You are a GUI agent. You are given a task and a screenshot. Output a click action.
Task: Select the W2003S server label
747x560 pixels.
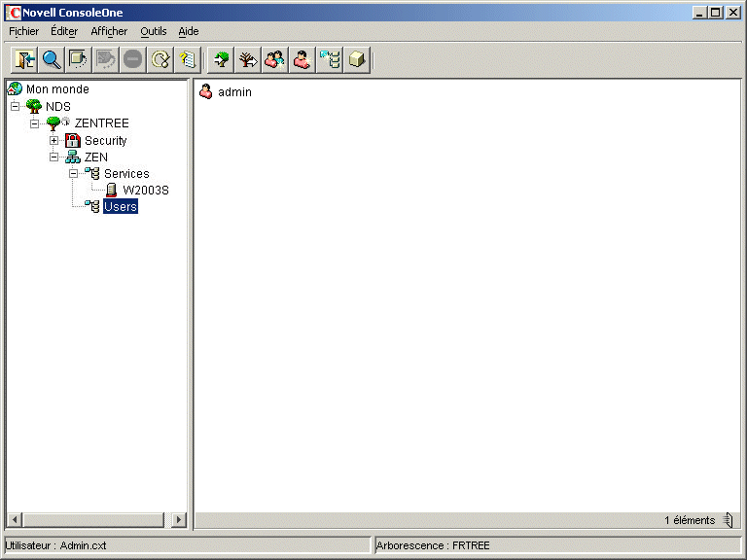(146, 190)
